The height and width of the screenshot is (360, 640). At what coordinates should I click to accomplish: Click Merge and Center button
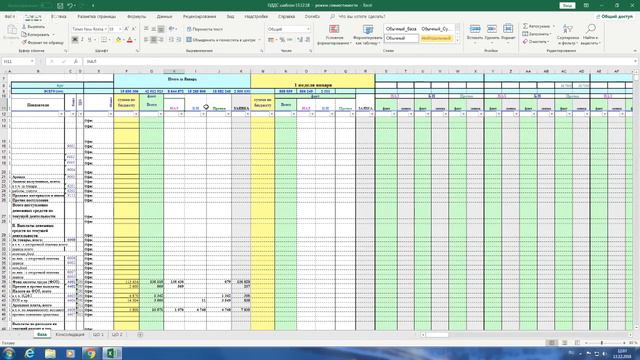pos(221,40)
